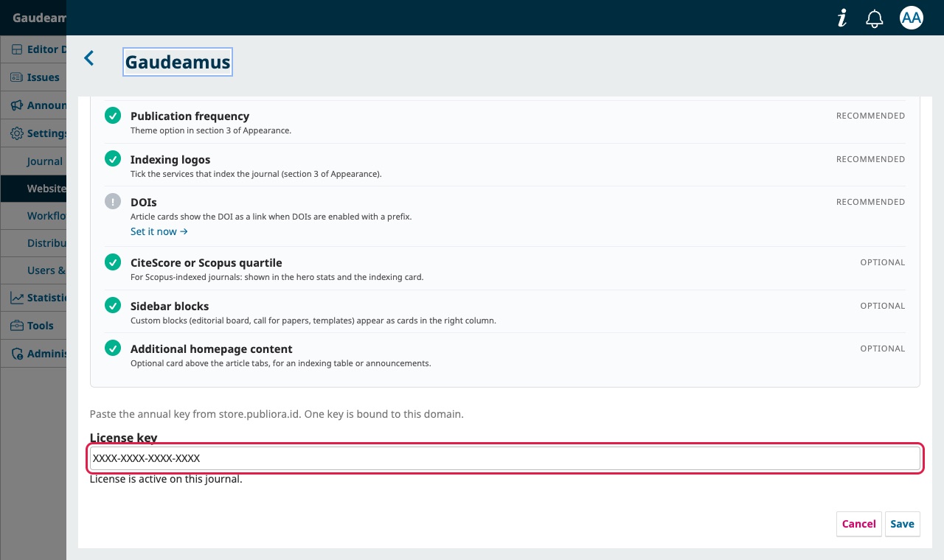Cancel the license key changes
The width and height of the screenshot is (944, 560).
[859, 524]
